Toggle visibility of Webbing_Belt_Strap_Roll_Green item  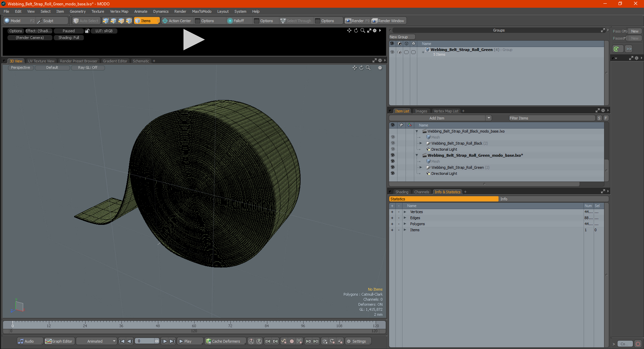click(392, 167)
